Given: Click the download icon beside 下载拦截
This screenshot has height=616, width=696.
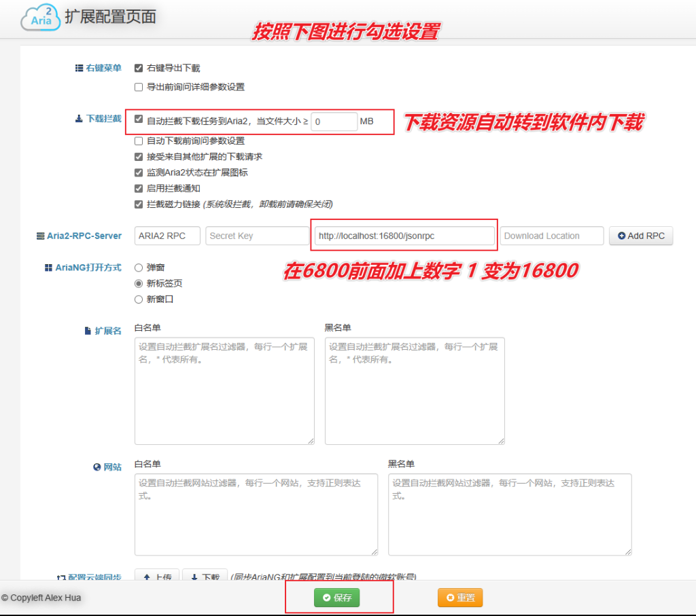Looking at the screenshot, I should [x=79, y=117].
